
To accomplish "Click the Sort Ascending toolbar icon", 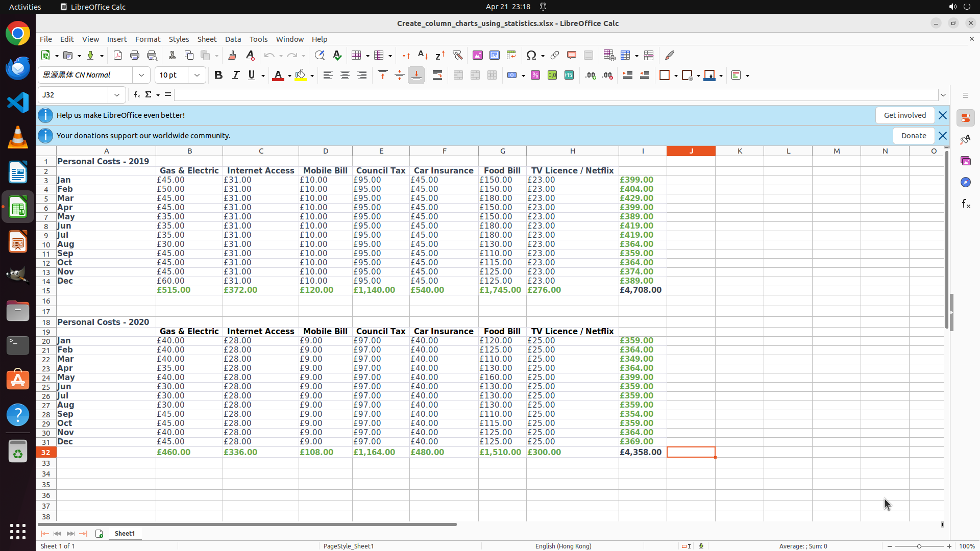I will 423,55.
